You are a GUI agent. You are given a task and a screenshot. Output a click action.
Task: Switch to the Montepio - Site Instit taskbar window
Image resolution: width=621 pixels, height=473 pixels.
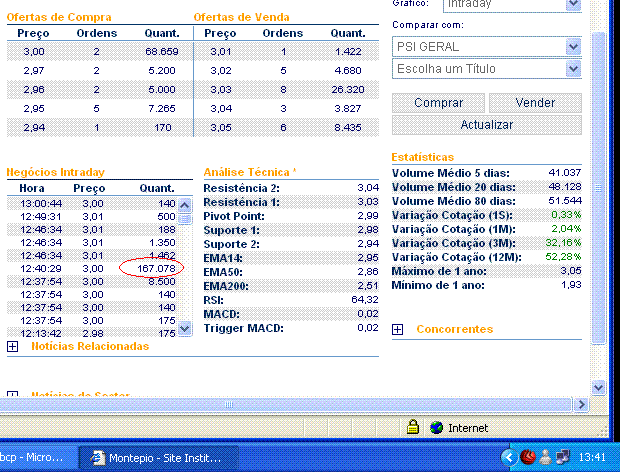point(158,458)
